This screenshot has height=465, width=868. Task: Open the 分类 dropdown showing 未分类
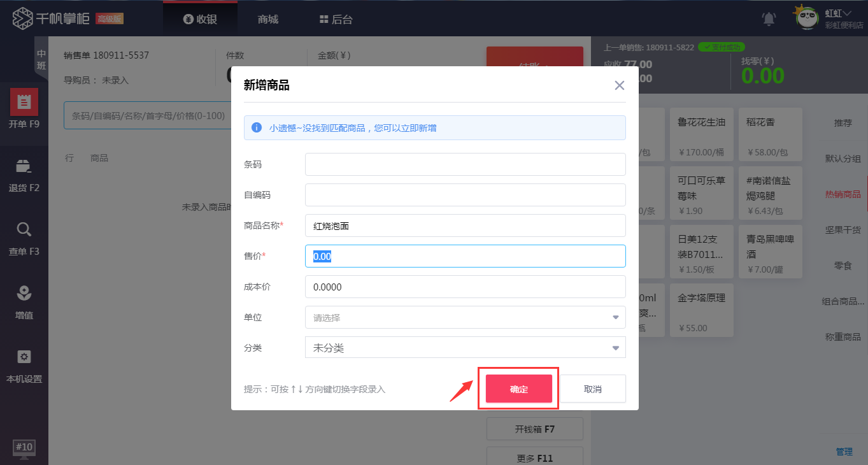[x=465, y=347]
